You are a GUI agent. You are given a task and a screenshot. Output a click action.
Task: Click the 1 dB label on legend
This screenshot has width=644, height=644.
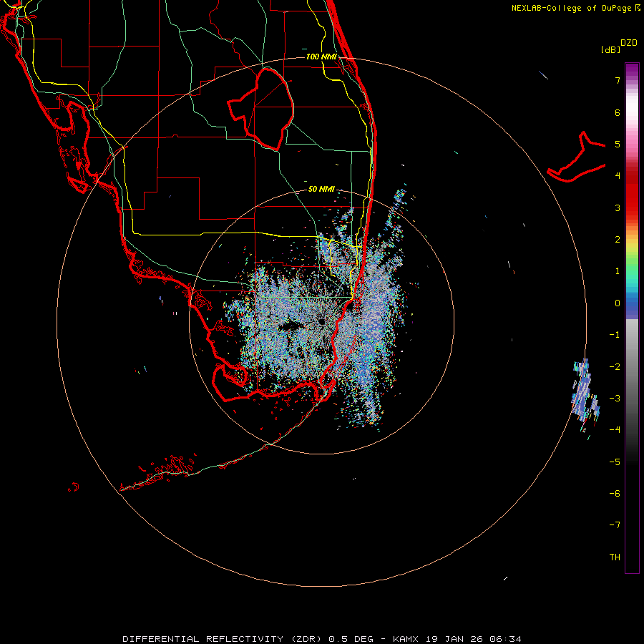pos(618,271)
